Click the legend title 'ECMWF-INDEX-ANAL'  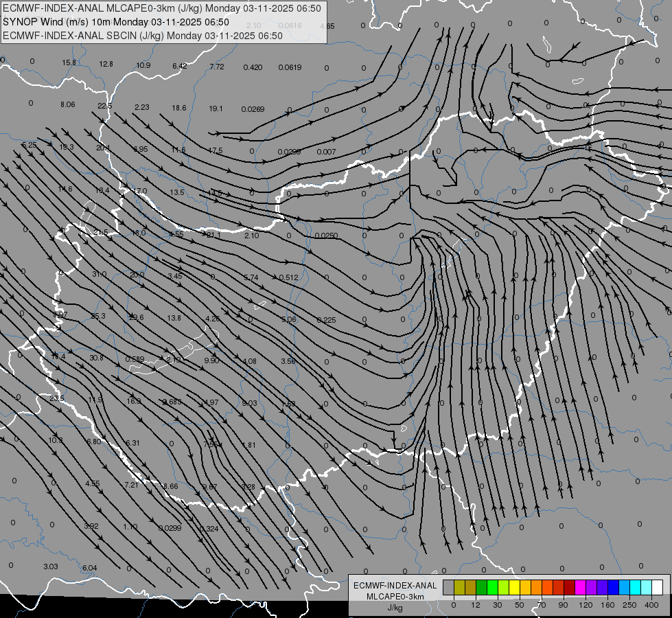395,586
